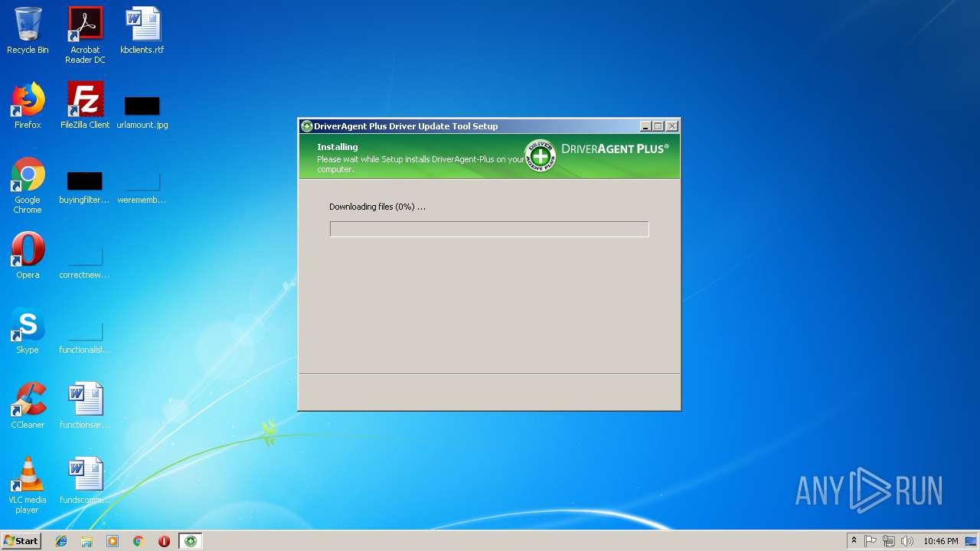
Task: Open Internet Explorer from taskbar
Action: [x=61, y=541]
